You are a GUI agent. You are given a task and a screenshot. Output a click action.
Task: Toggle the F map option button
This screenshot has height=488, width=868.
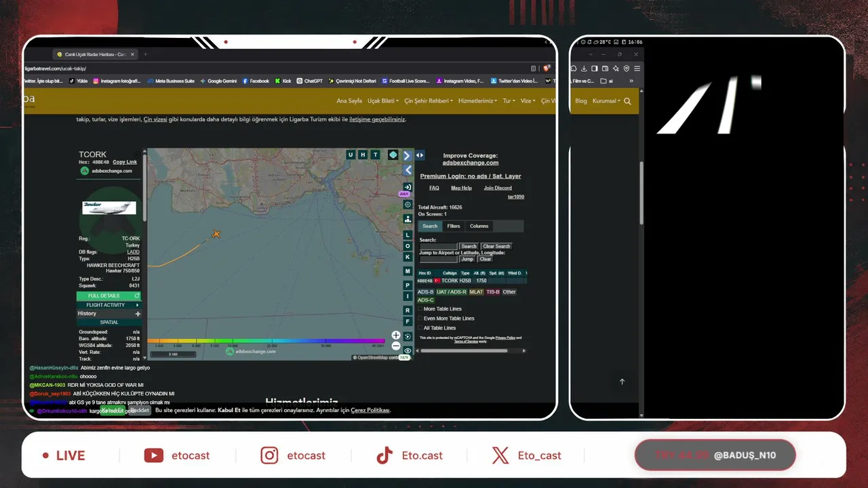pos(408,321)
